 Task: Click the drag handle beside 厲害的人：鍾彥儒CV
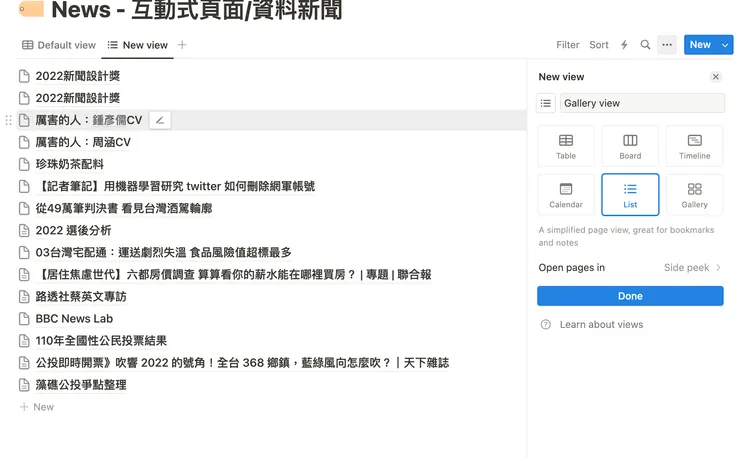point(8,120)
